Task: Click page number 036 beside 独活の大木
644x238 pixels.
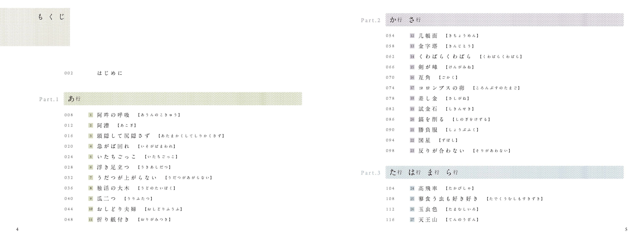Action: 69,188
